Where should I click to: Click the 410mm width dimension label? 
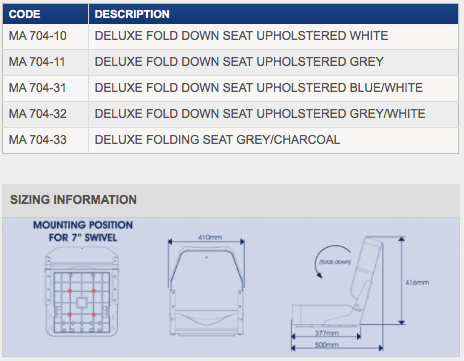click(210, 237)
